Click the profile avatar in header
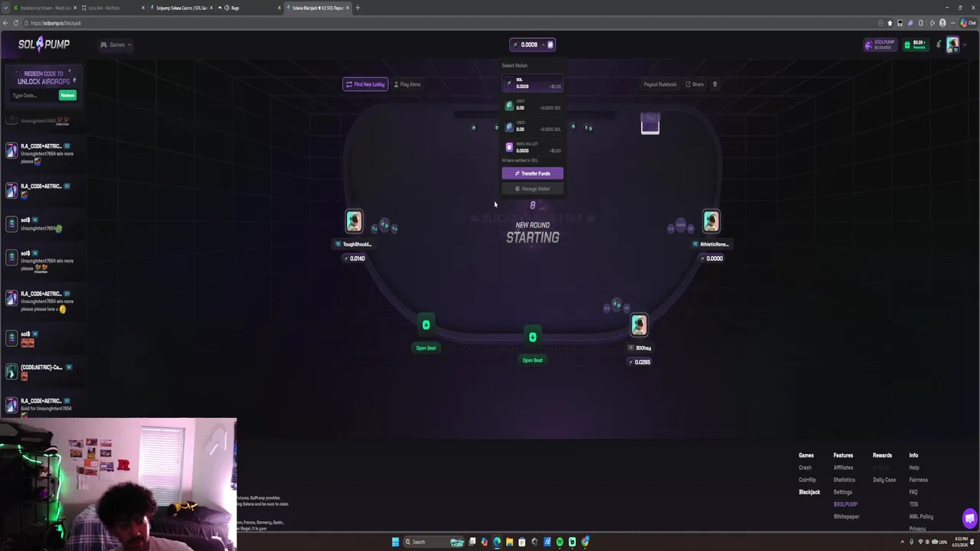 952,44
